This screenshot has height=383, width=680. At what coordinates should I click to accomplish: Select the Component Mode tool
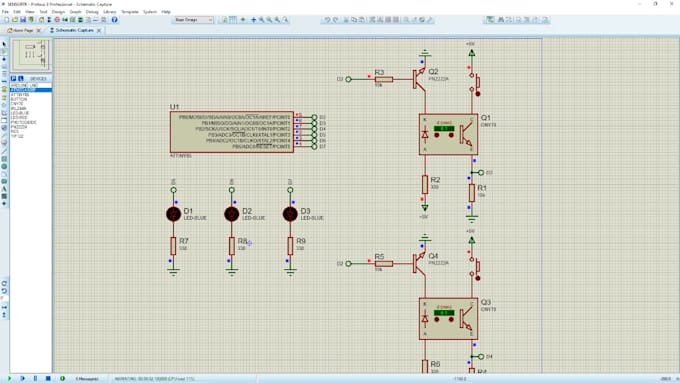click(x=4, y=52)
